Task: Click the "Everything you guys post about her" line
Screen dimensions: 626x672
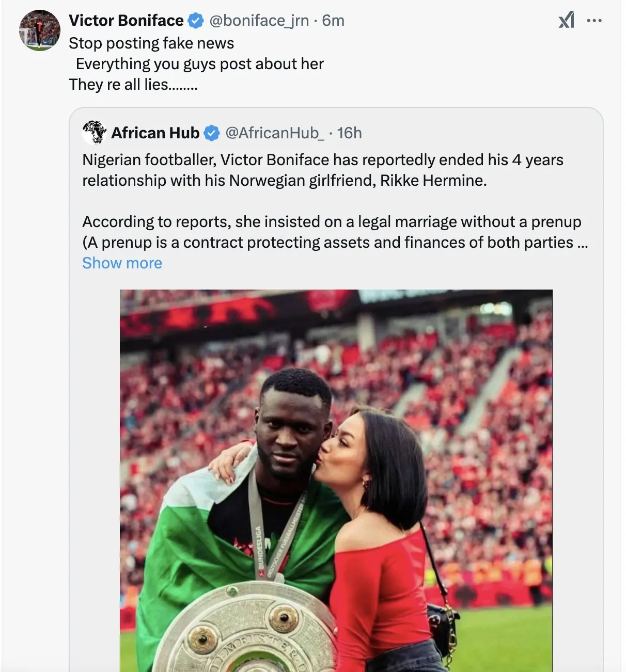Action: [x=199, y=64]
